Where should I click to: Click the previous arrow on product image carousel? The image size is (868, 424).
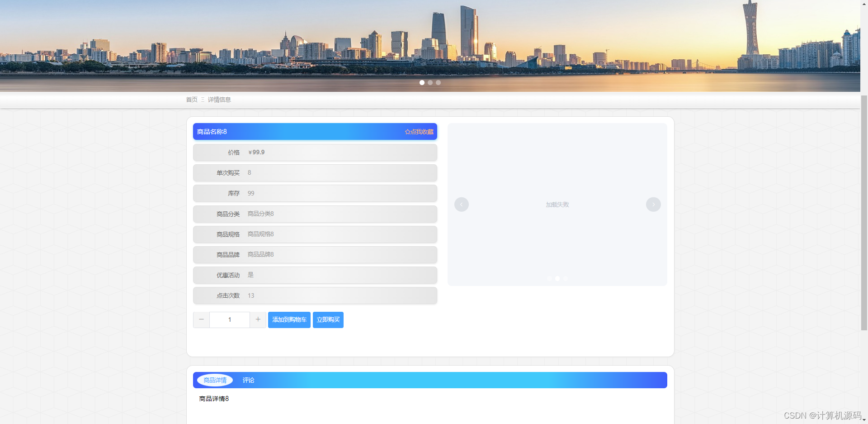point(462,204)
